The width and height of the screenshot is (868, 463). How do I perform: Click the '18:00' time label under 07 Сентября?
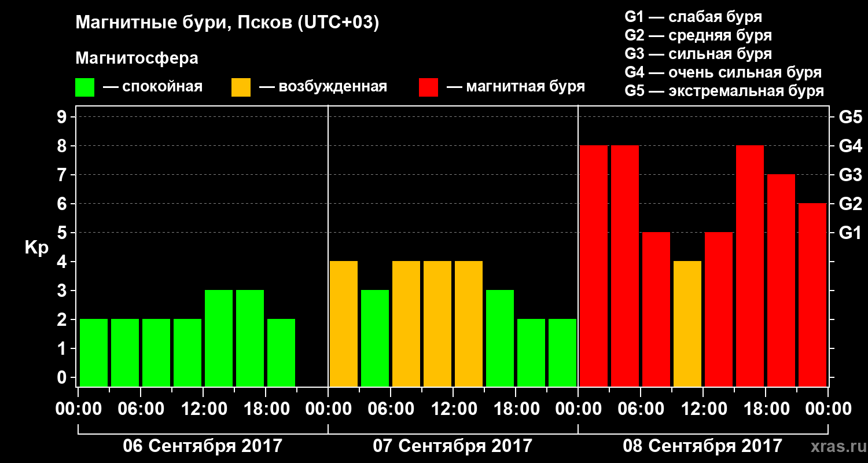coord(516,409)
